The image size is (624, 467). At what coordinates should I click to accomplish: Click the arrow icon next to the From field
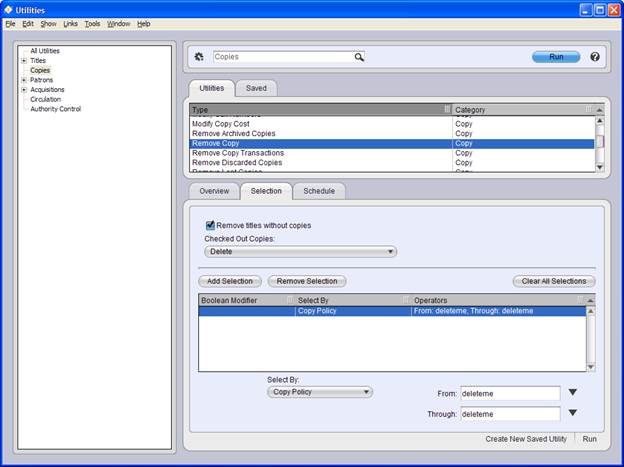coord(573,393)
